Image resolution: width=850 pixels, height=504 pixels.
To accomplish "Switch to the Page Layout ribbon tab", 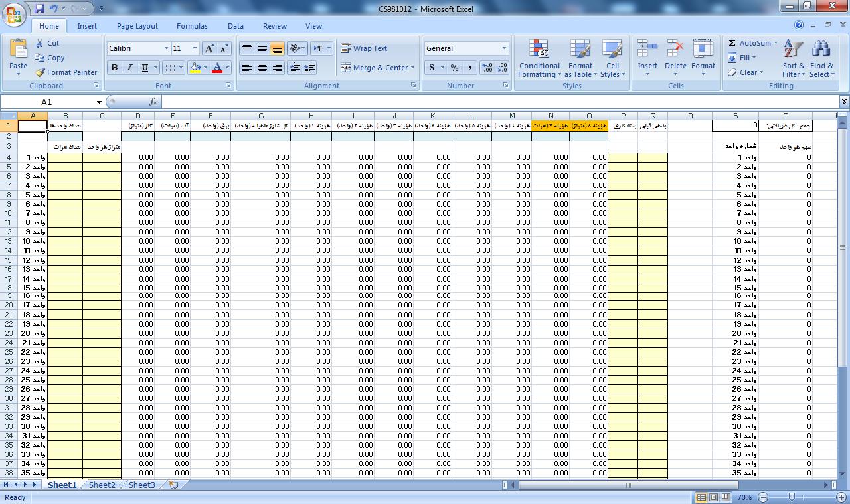I will point(137,26).
